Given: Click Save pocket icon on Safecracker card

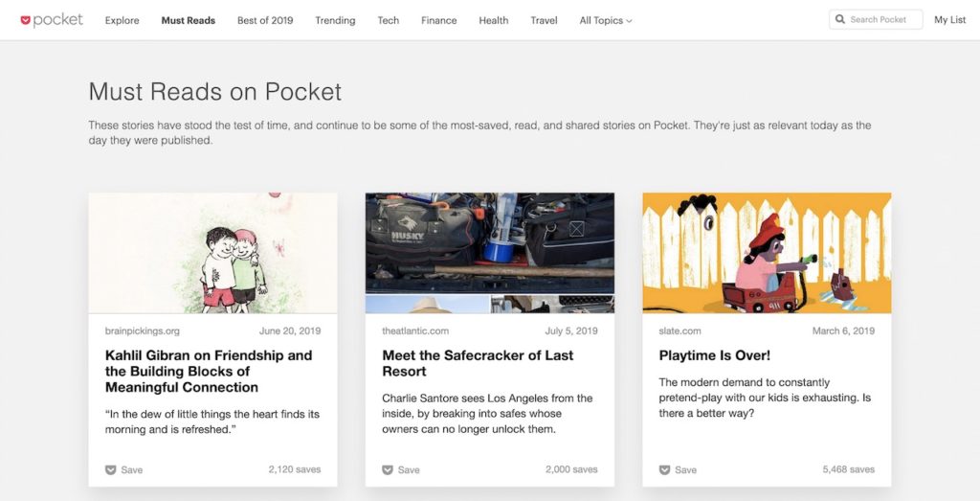Looking at the screenshot, I should (x=388, y=470).
